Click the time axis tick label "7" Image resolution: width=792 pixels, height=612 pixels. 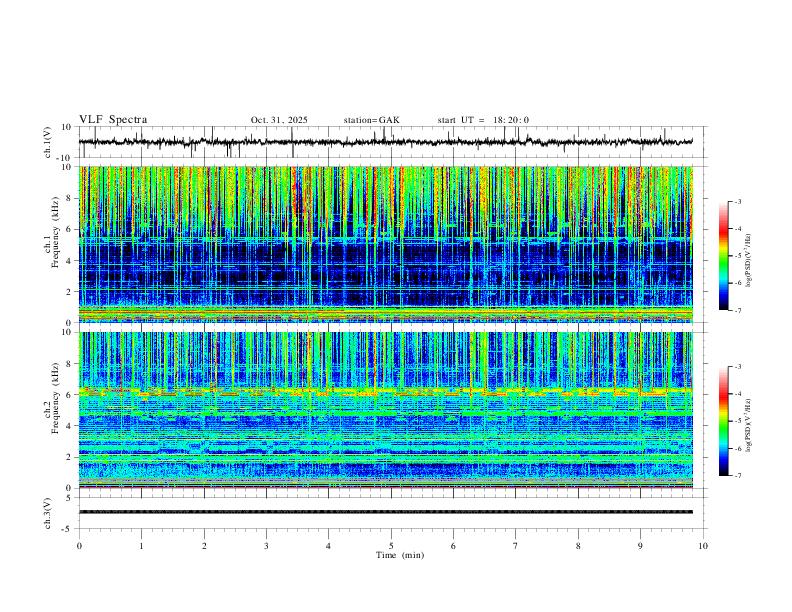[516, 546]
